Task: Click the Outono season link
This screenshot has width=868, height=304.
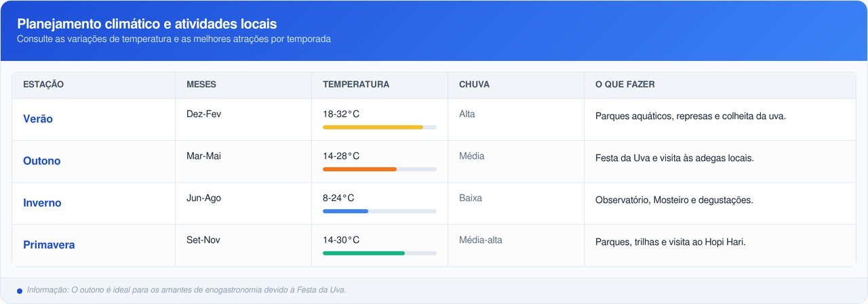Action: [42, 161]
